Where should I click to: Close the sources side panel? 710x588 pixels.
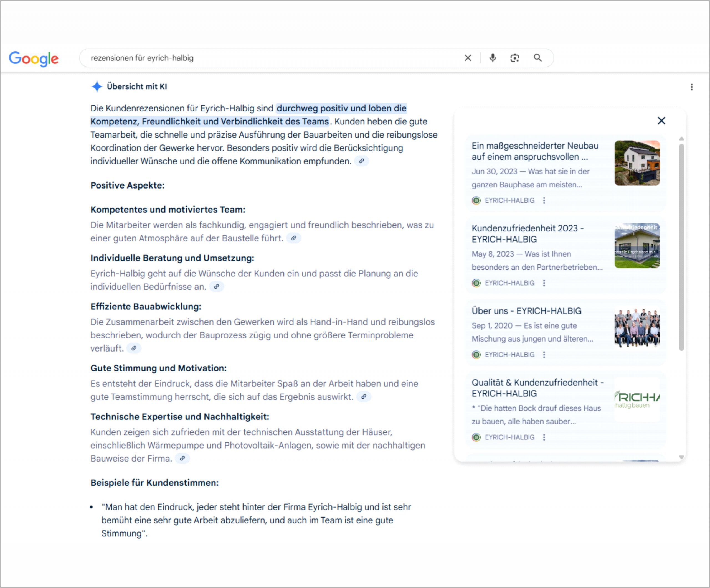point(661,121)
